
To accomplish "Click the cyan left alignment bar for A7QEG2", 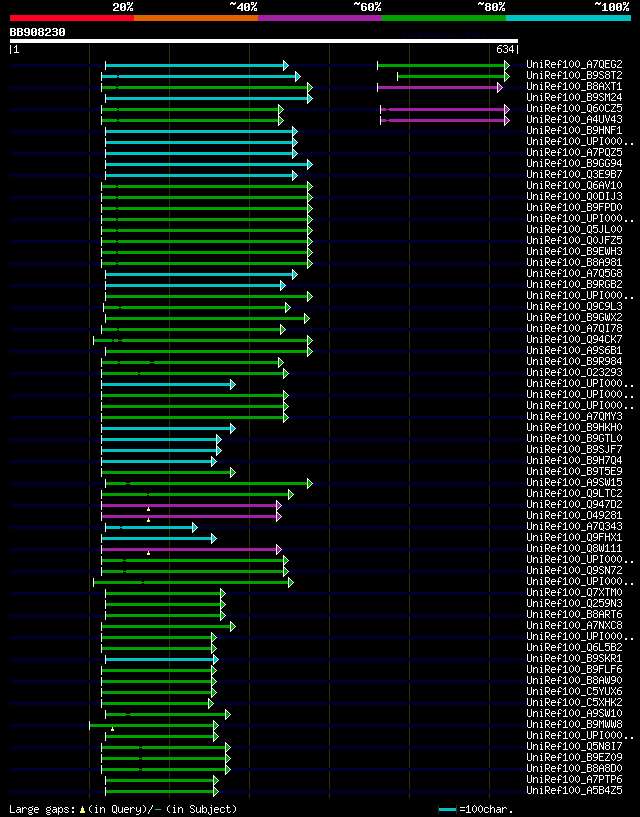I will click(x=197, y=65).
